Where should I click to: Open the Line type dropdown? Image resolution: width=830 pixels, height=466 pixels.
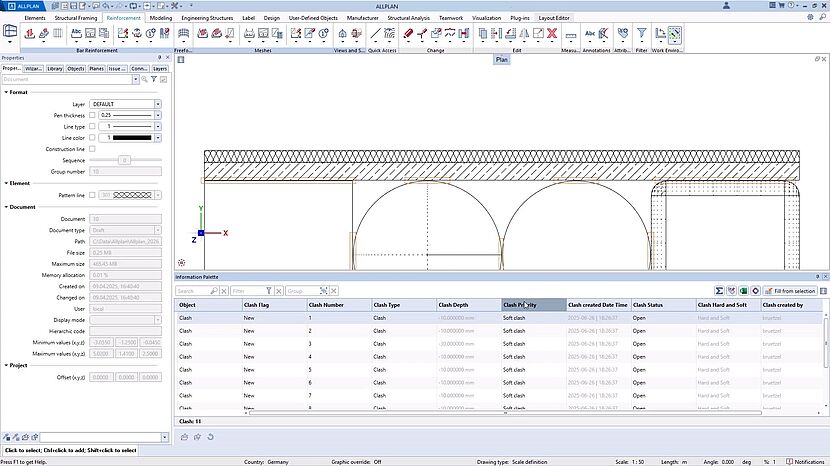coord(158,126)
